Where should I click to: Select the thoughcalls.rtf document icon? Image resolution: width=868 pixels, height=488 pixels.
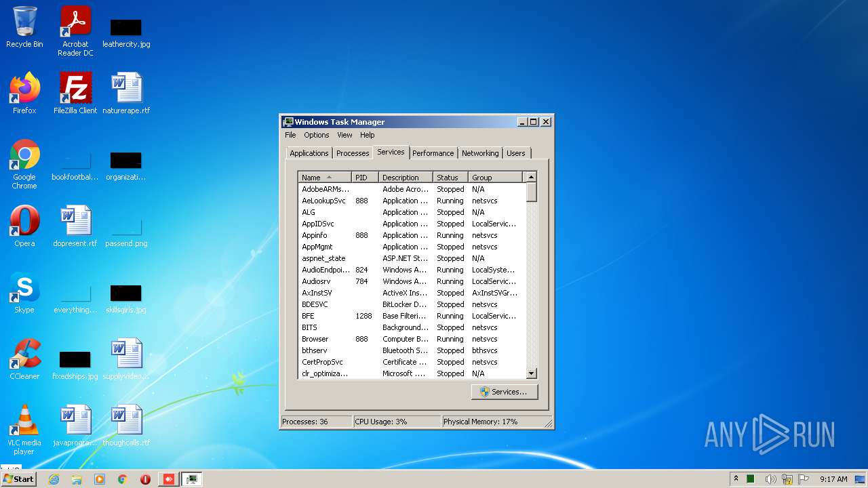pyautogui.click(x=126, y=426)
